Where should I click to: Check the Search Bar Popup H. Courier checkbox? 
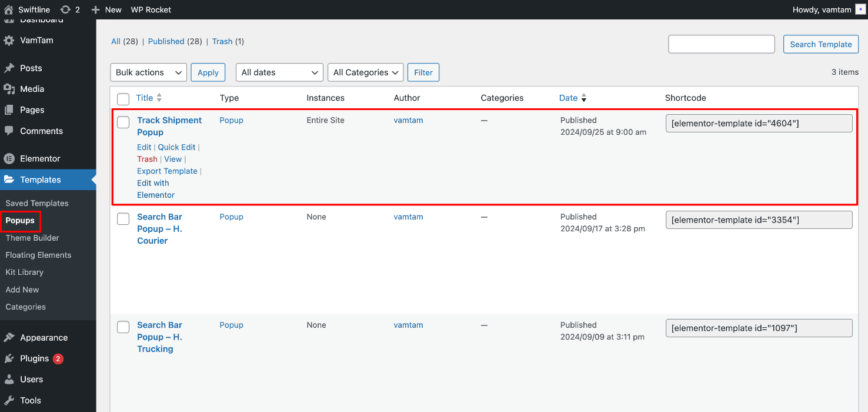[x=123, y=219]
